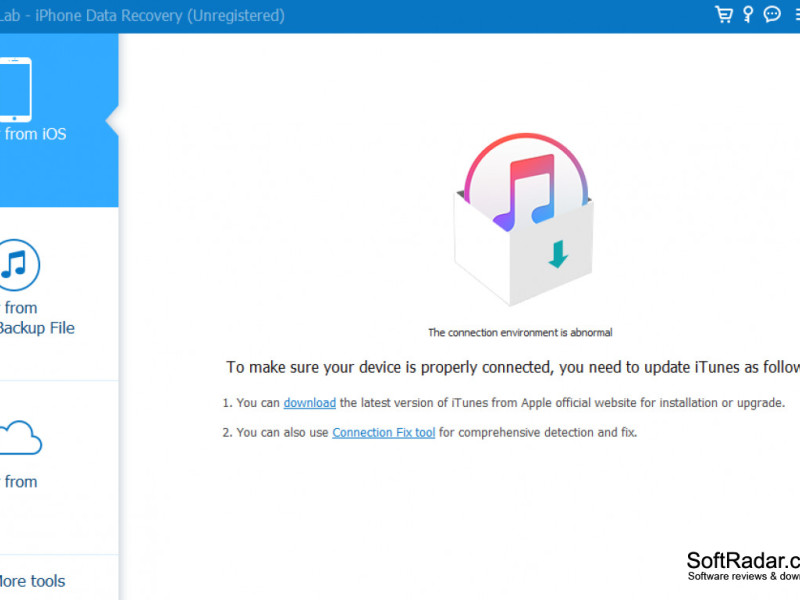Switch to Recover from Backup File tab

click(59, 294)
